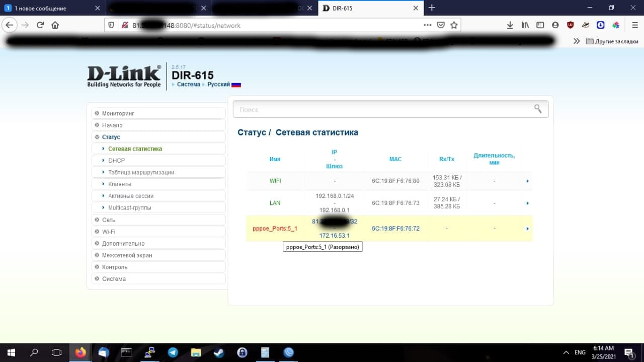Click MAC address 6C:19:8F:F6:76:73
This screenshot has width=644, height=362.
pos(395,203)
